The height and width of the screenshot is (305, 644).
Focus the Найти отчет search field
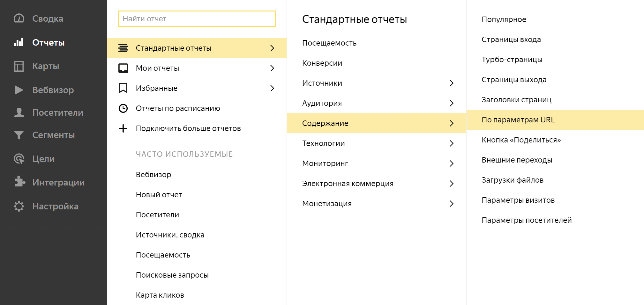point(197,19)
